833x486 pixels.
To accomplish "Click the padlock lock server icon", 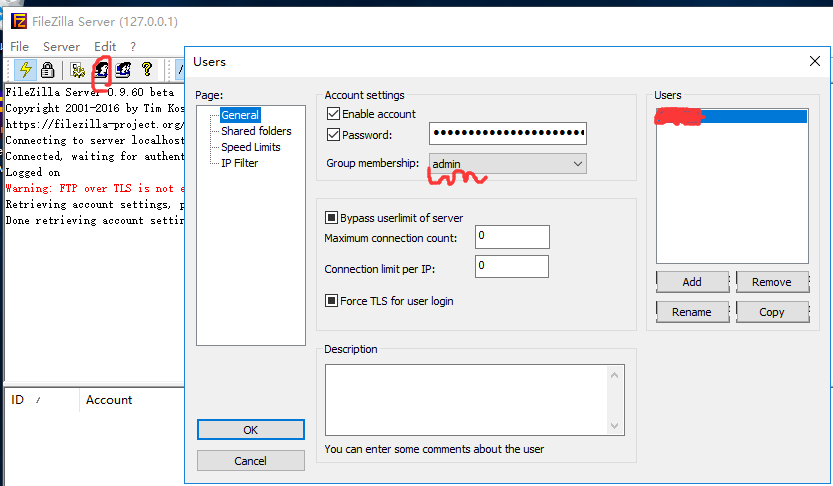I will (48, 70).
